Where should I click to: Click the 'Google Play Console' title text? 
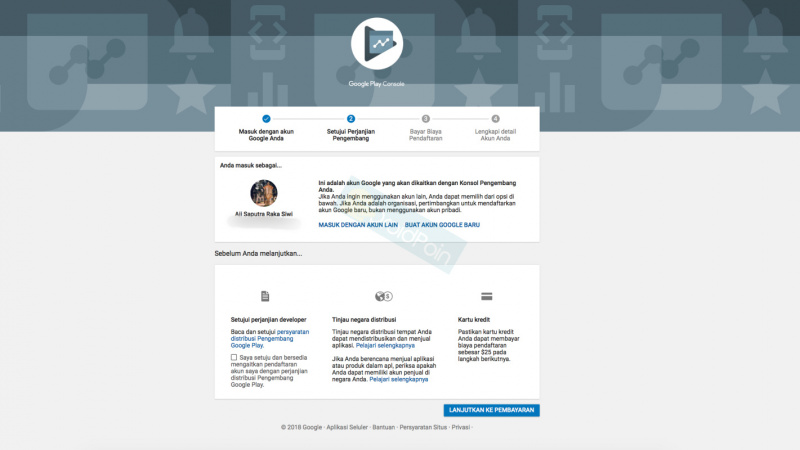point(377,84)
